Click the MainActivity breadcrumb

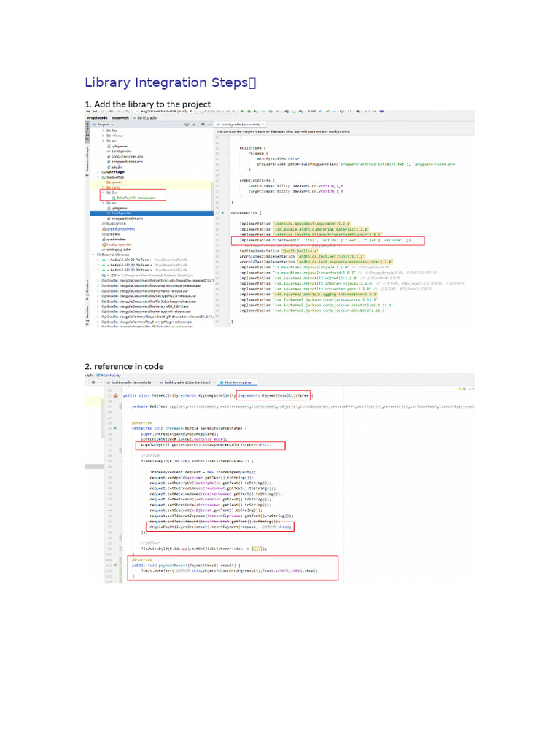click(109, 376)
